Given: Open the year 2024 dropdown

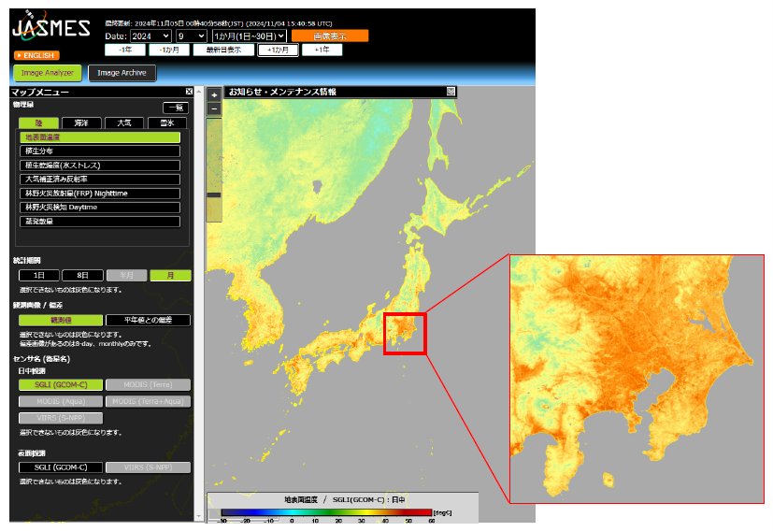Looking at the screenshot, I should pyautogui.click(x=150, y=36).
